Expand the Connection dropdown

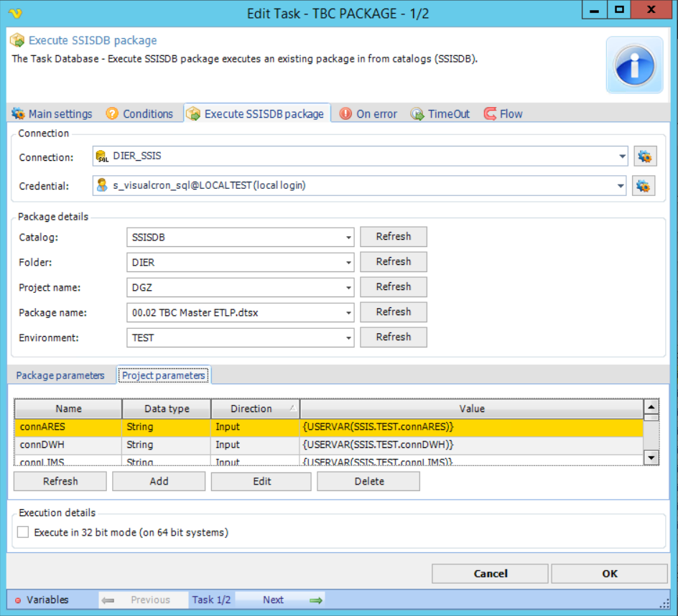point(622,156)
